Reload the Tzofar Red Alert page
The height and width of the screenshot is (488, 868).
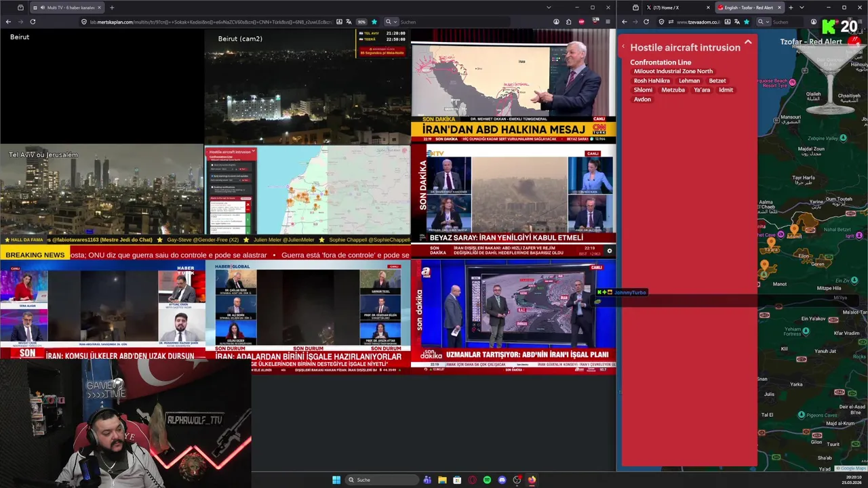[x=646, y=22]
